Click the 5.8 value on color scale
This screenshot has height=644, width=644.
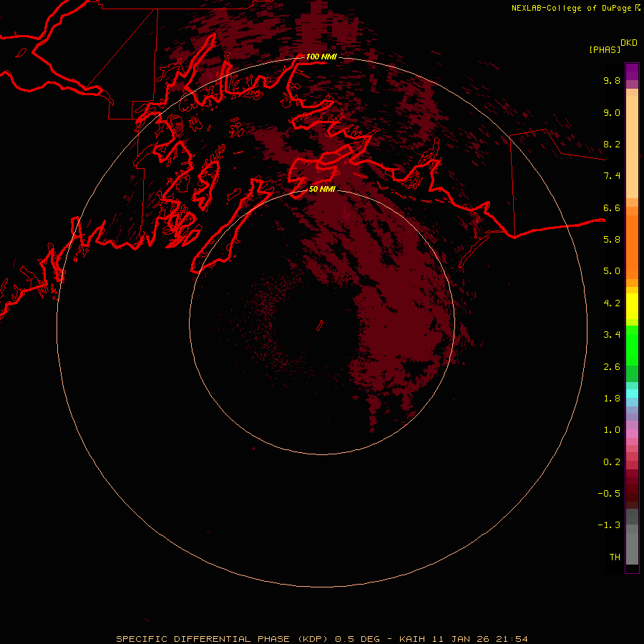(x=612, y=240)
